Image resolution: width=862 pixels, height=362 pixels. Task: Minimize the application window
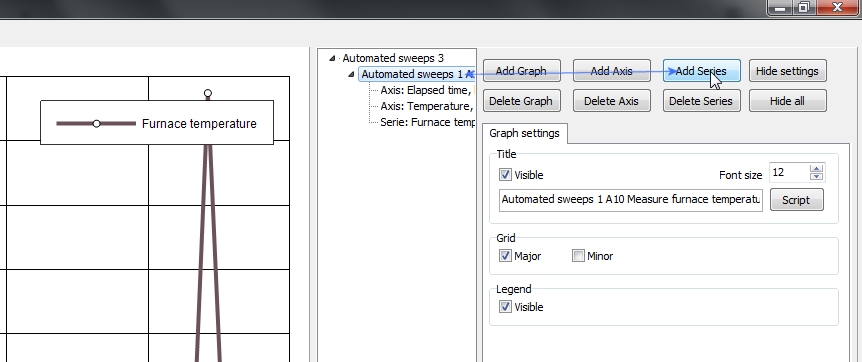(x=780, y=8)
